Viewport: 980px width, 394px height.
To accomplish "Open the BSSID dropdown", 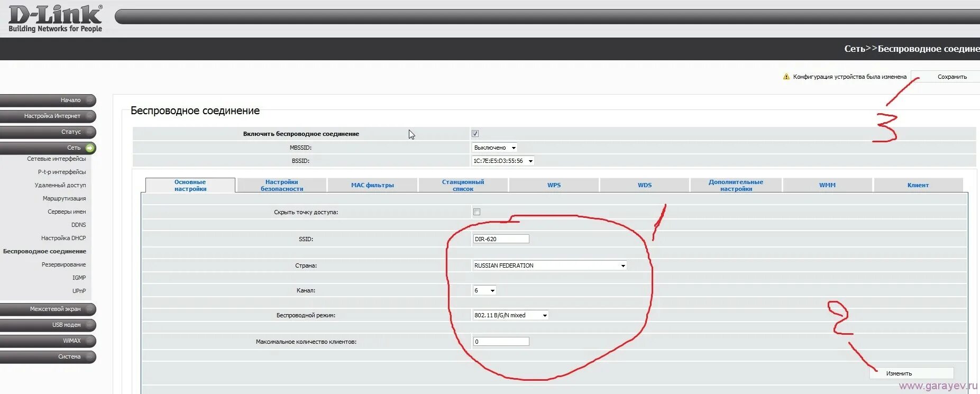I will pos(502,161).
